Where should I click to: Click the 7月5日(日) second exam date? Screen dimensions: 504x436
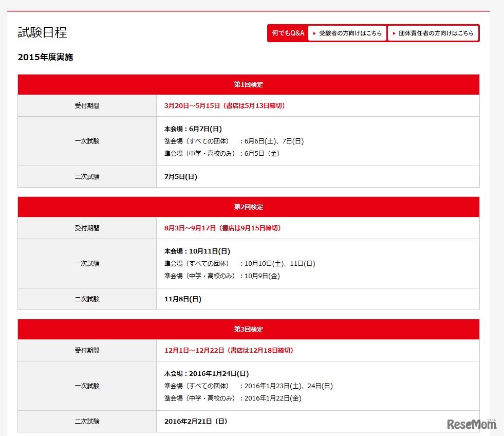pos(181,176)
